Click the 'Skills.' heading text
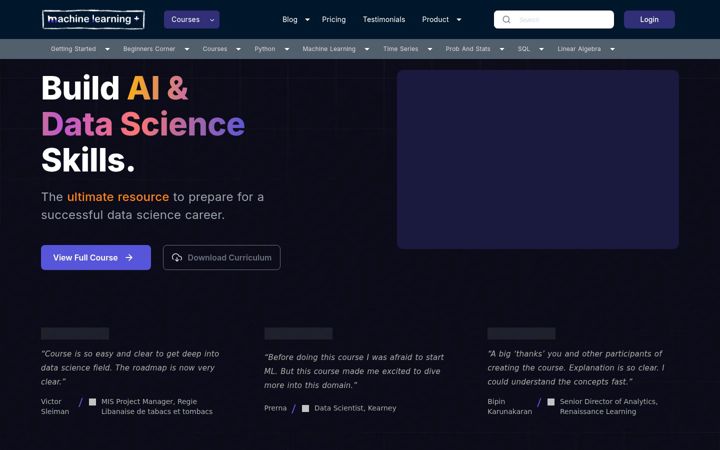 (x=88, y=160)
